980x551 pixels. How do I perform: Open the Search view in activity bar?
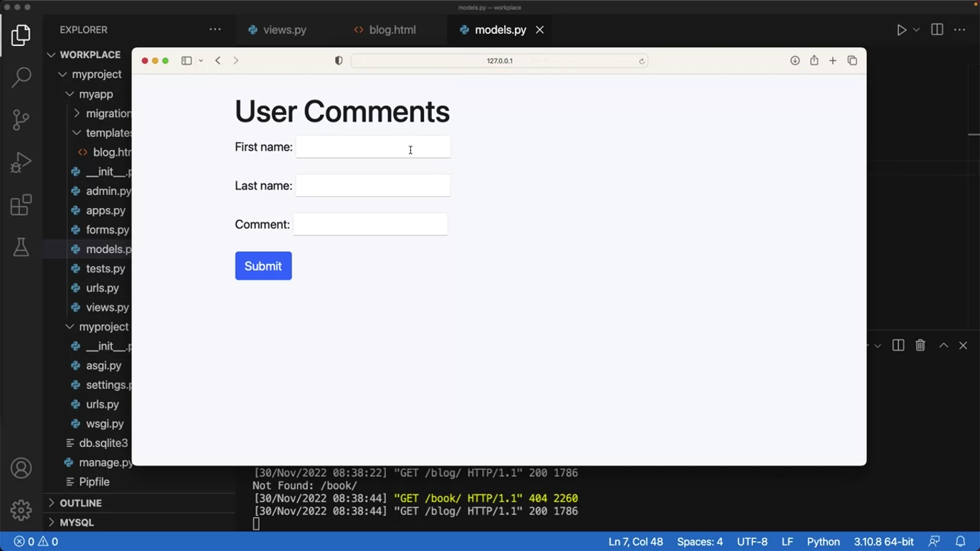click(21, 77)
